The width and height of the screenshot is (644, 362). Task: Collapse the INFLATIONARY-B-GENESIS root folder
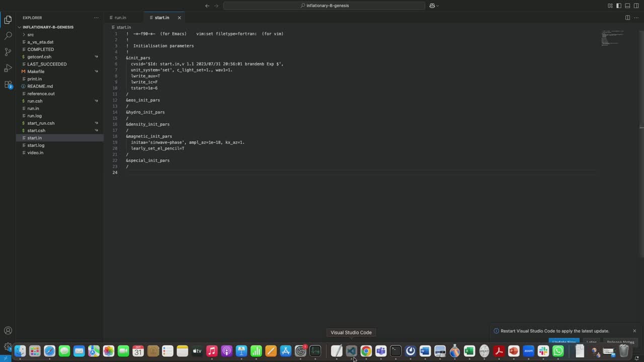point(20,27)
